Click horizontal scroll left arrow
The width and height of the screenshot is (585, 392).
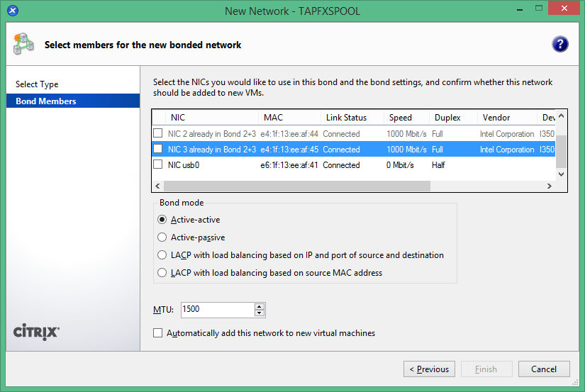click(157, 186)
